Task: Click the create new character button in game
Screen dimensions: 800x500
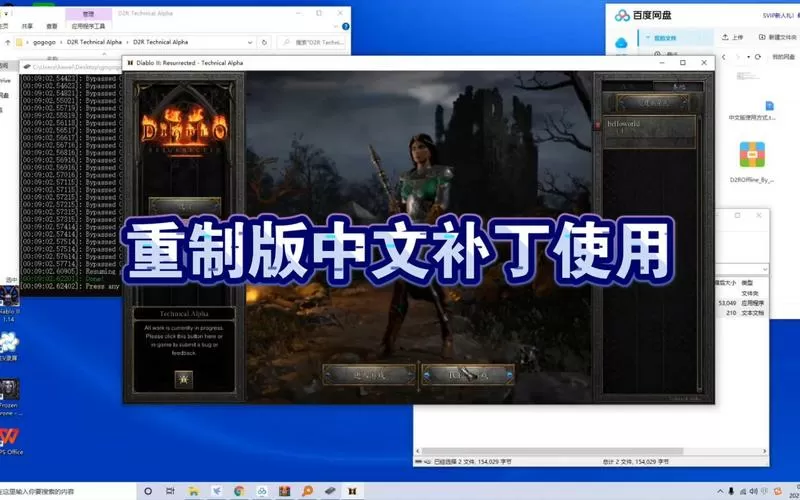Action: pos(653,103)
